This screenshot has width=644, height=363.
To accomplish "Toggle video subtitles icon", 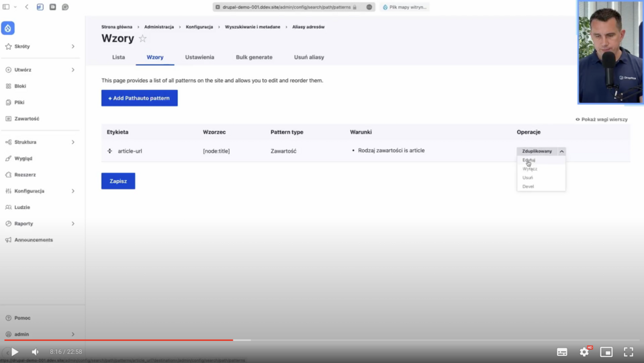I will pyautogui.click(x=562, y=352).
